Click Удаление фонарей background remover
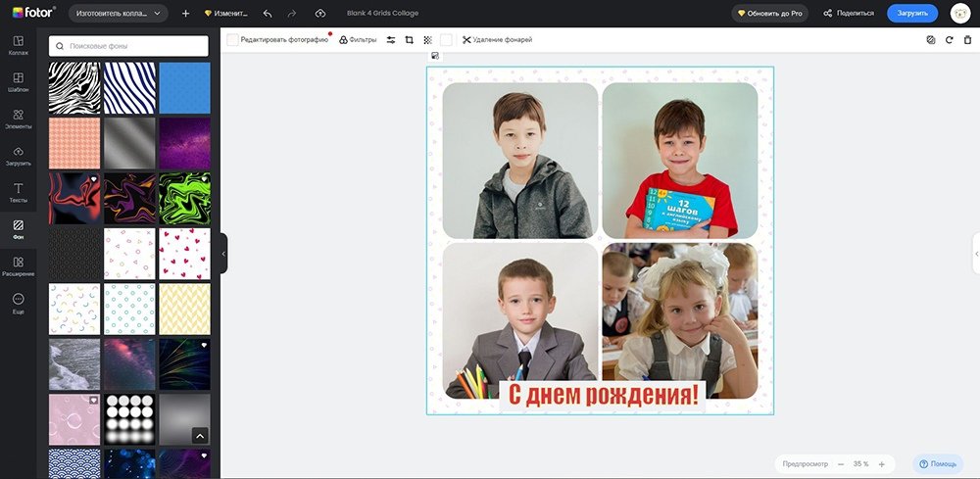The height and width of the screenshot is (479, 980). click(498, 40)
